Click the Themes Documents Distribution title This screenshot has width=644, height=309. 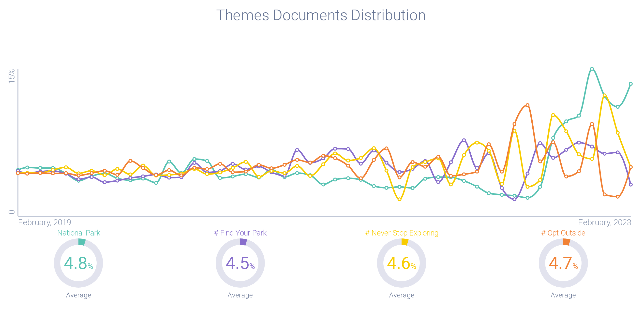tap(321, 15)
